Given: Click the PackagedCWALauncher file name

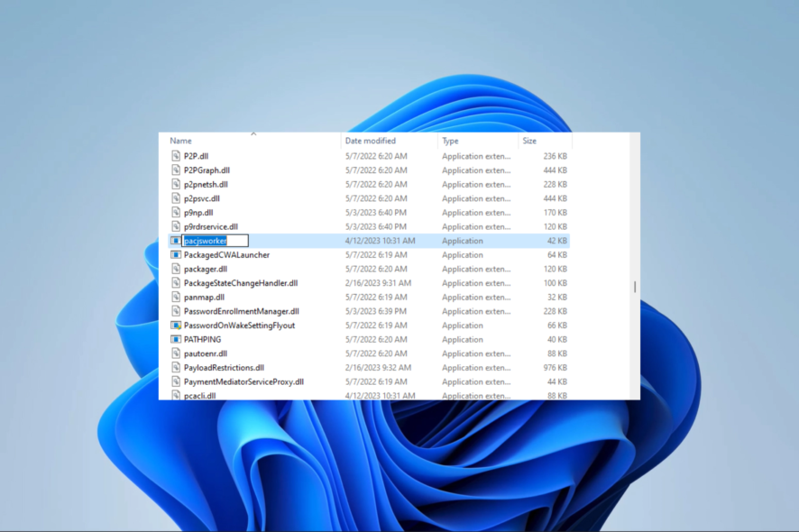Looking at the screenshot, I should [x=226, y=255].
